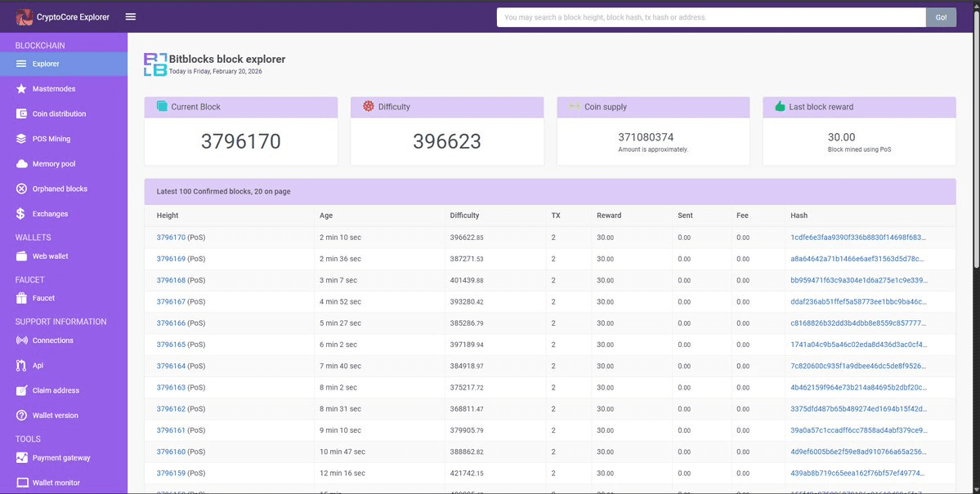Click the Faucet icon in sidebar

pyautogui.click(x=22, y=298)
